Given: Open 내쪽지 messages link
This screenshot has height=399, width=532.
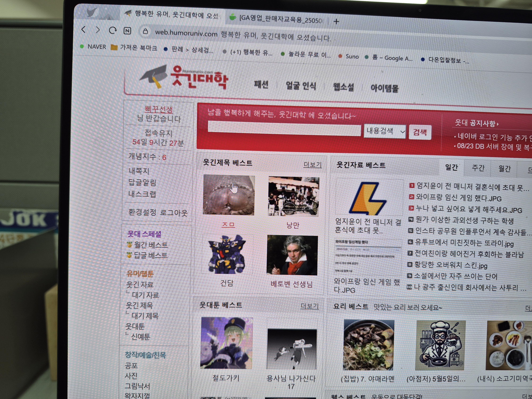Looking at the screenshot, I should (139, 171).
